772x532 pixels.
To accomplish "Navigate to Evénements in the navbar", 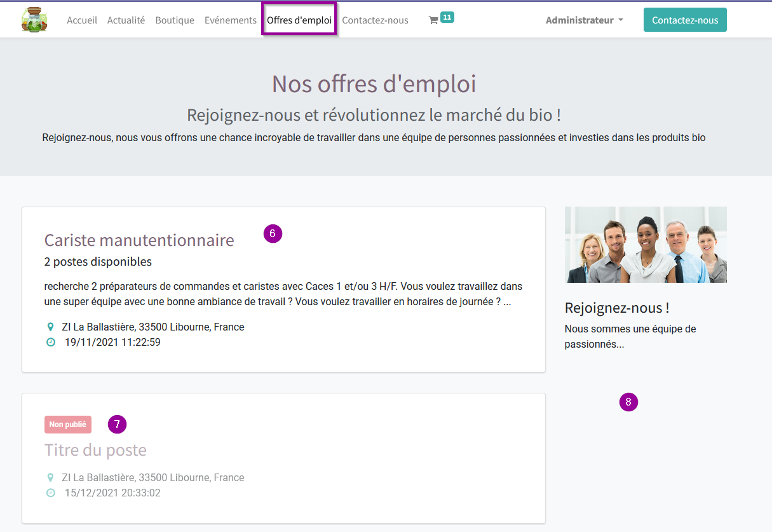I will click(x=231, y=20).
